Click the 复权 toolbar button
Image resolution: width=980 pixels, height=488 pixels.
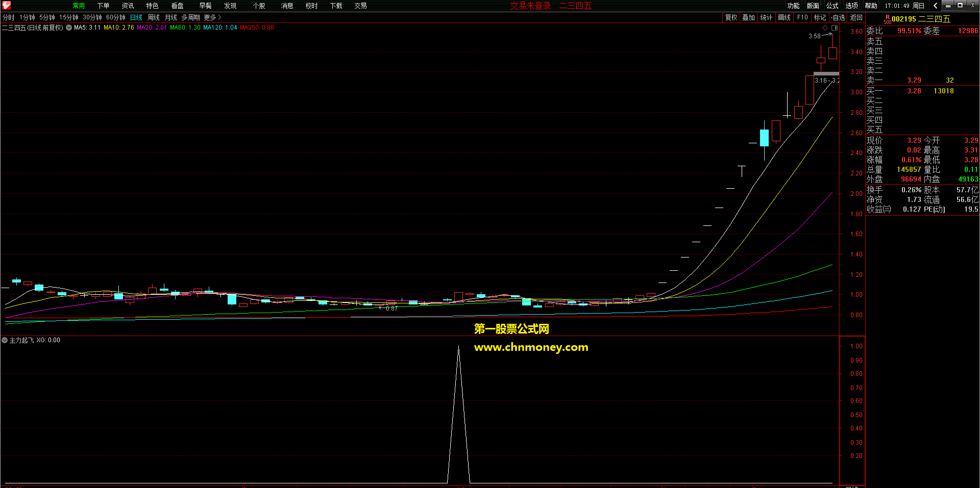(731, 17)
